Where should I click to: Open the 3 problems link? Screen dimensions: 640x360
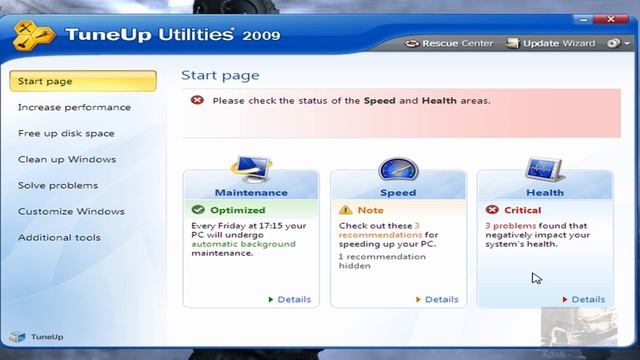tap(511, 226)
